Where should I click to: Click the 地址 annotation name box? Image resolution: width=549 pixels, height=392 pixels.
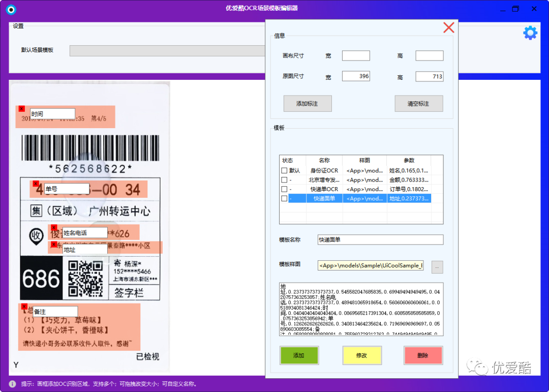85,250
